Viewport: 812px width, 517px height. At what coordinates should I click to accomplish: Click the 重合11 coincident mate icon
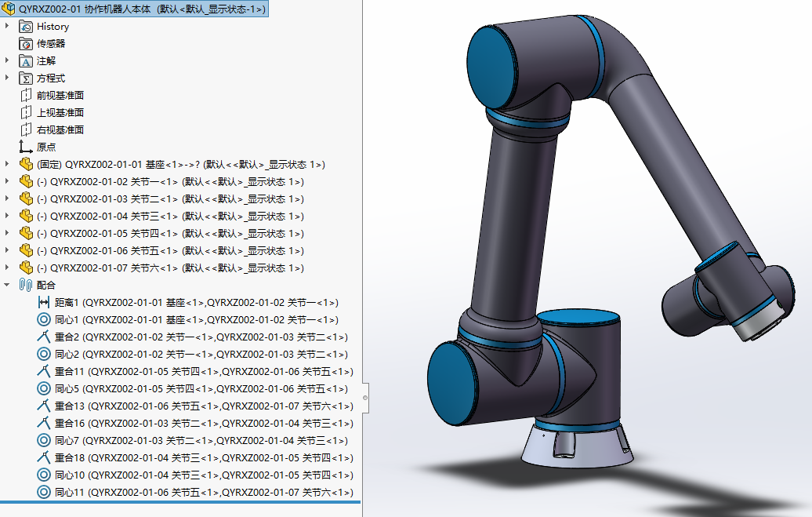point(44,371)
